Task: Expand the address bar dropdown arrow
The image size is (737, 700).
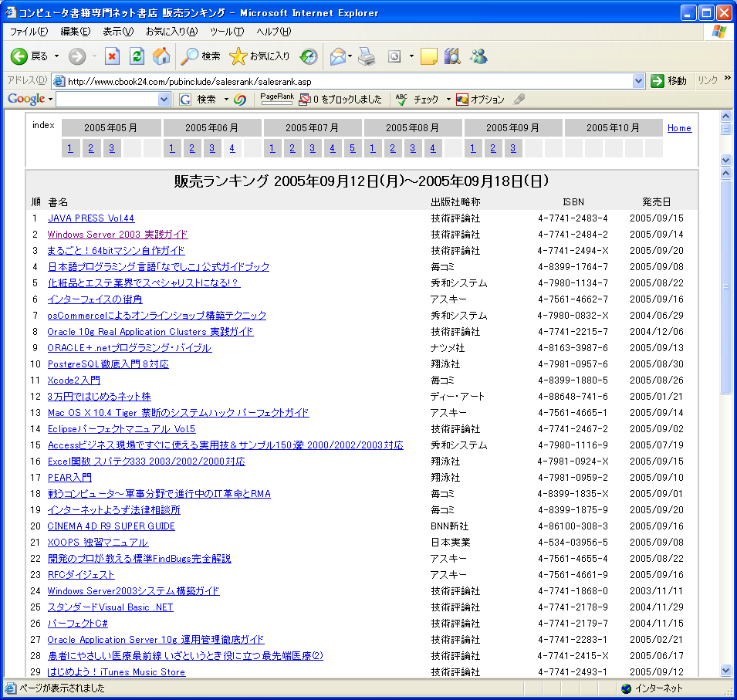Action: click(637, 81)
